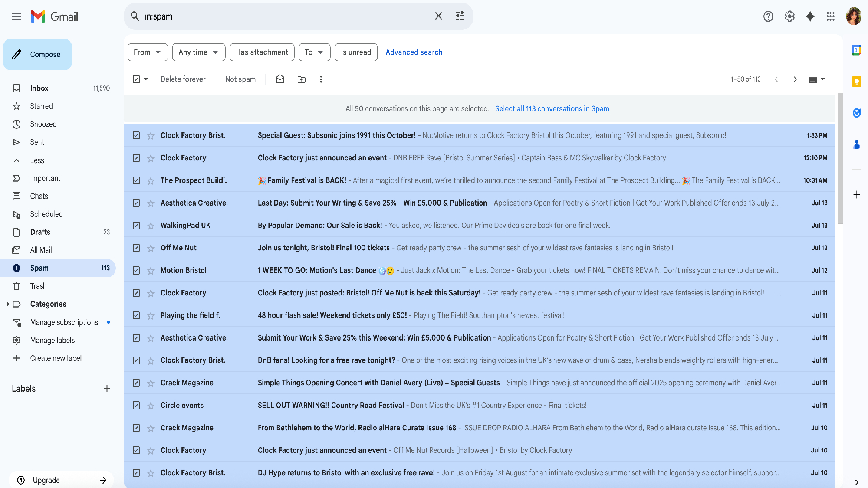This screenshot has height=488, width=868.
Task: Open Google Keep side panel icon
Action: click(856, 82)
